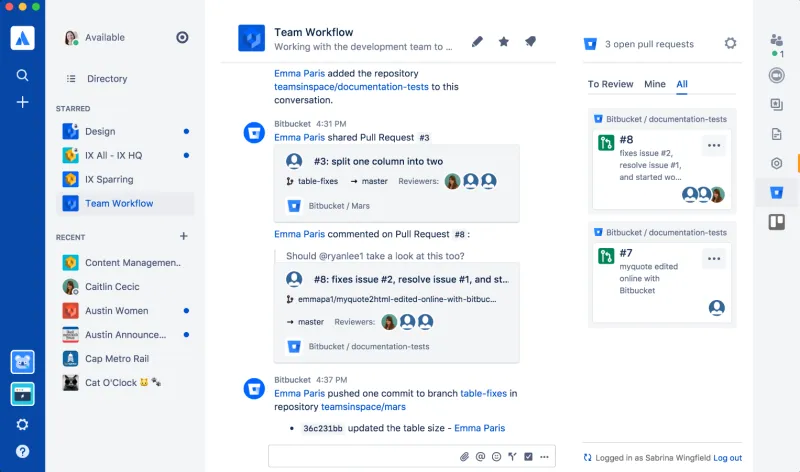Open the Content Management conversation
800x472 pixels.
coord(125,263)
